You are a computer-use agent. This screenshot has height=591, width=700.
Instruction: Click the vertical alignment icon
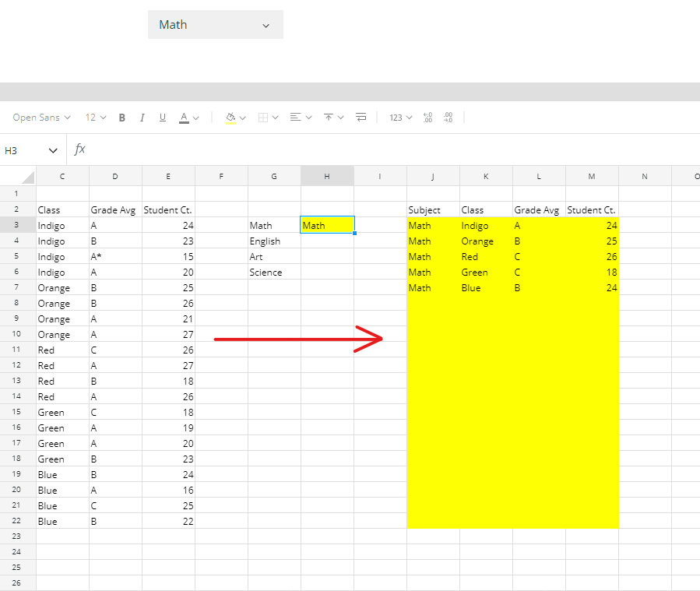point(329,118)
